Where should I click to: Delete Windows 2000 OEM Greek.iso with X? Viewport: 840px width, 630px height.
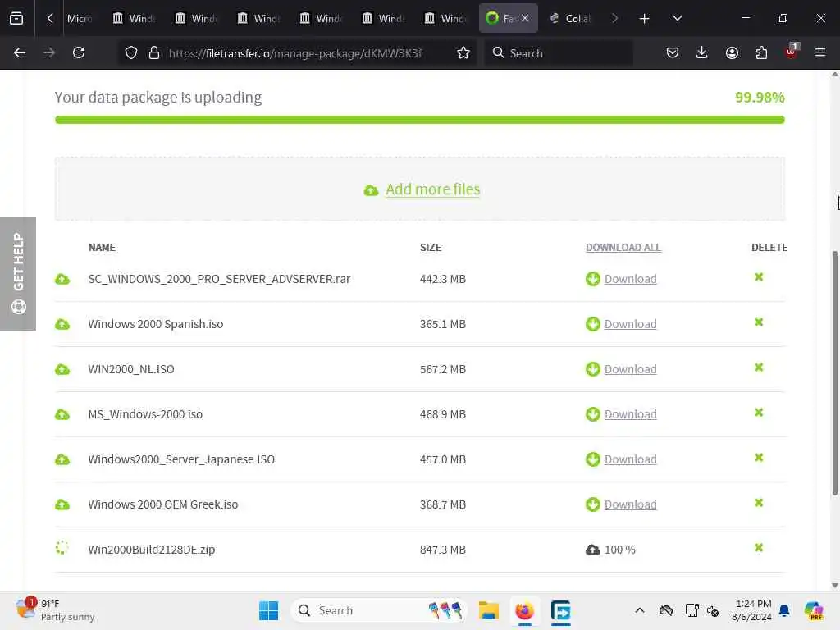pos(759,503)
